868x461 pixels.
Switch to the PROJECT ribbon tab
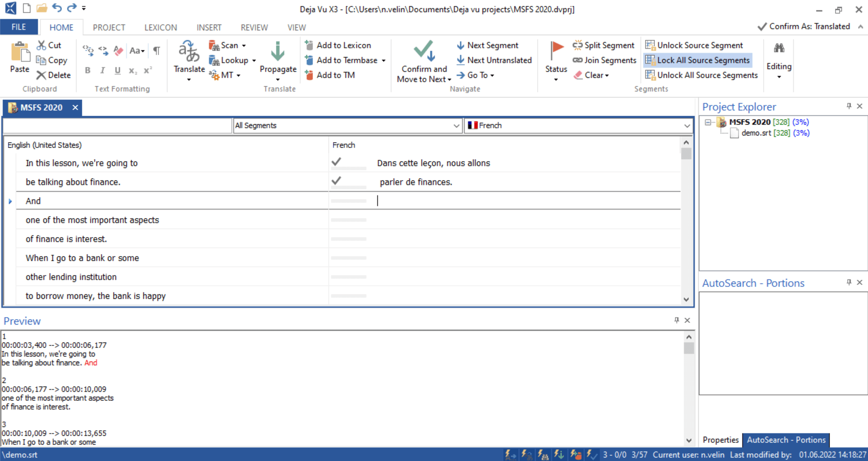(109, 28)
